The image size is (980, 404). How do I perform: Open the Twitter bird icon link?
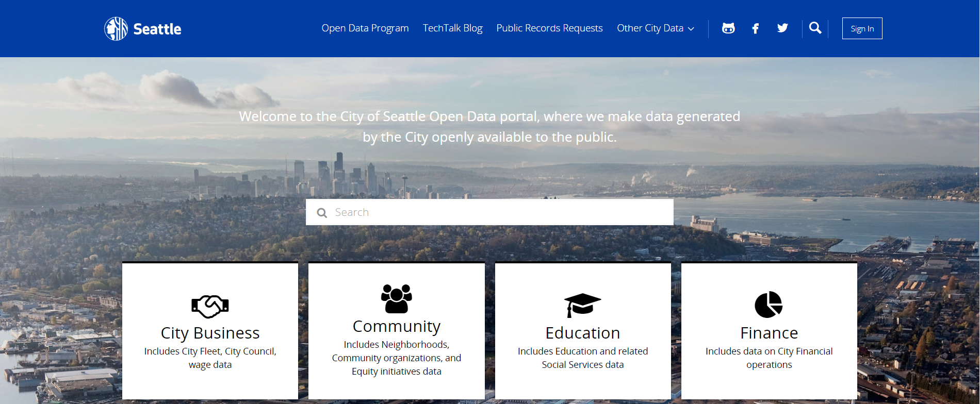(782, 28)
